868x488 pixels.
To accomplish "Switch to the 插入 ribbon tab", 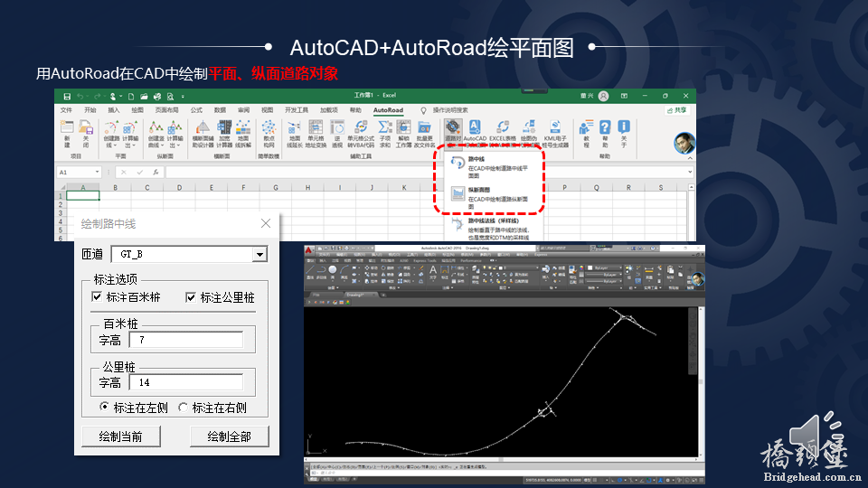I will [x=114, y=110].
